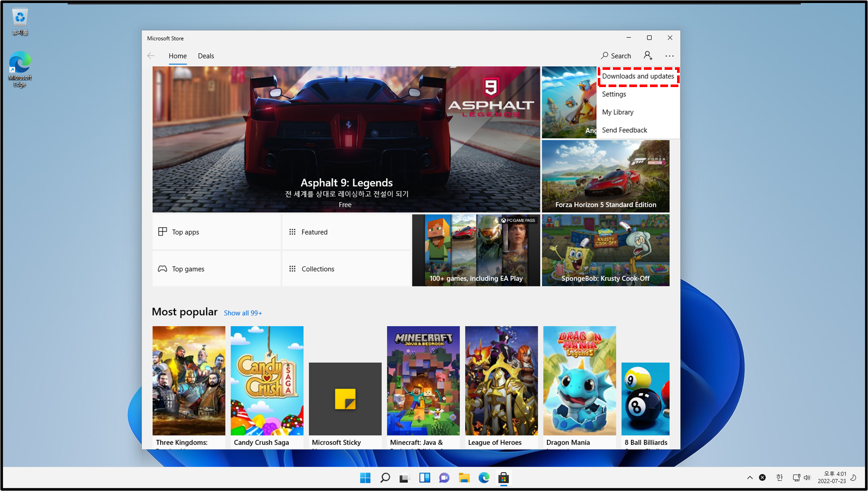Open the Angry Birds promo tile

569,102
